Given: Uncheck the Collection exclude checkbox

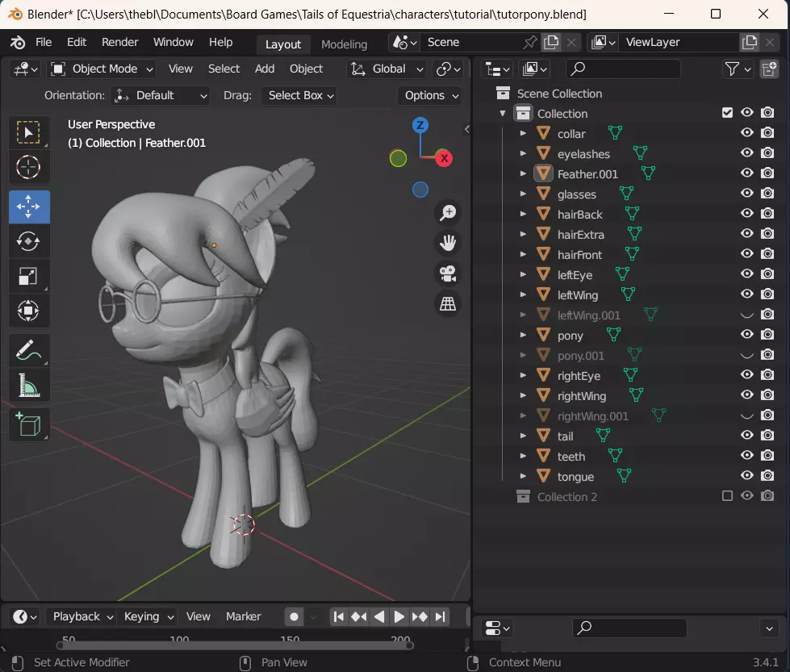Looking at the screenshot, I should pyautogui.click(x=728, y=113).
